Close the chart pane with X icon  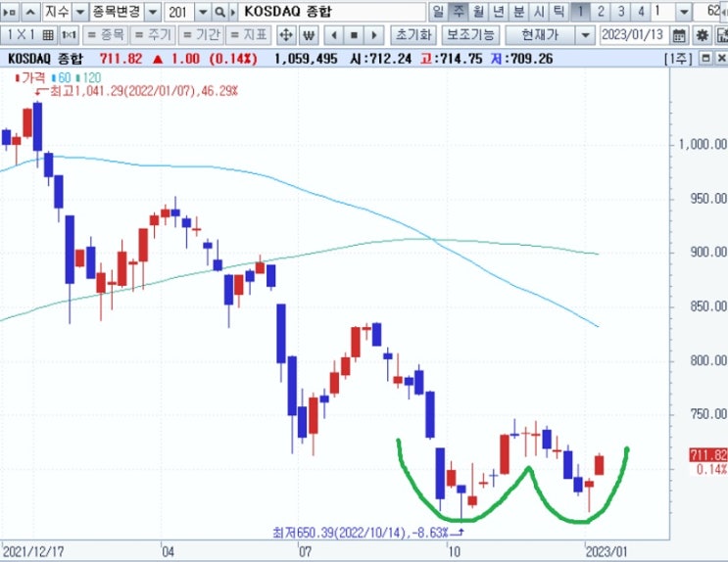pos(721,59)
